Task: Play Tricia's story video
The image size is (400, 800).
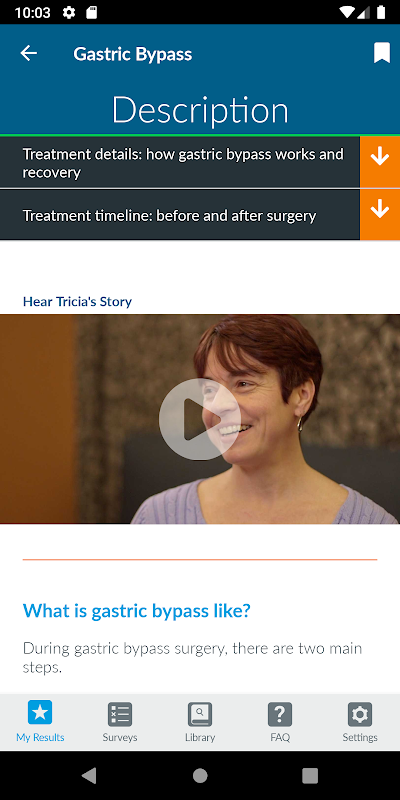Action: pos(199,419)
